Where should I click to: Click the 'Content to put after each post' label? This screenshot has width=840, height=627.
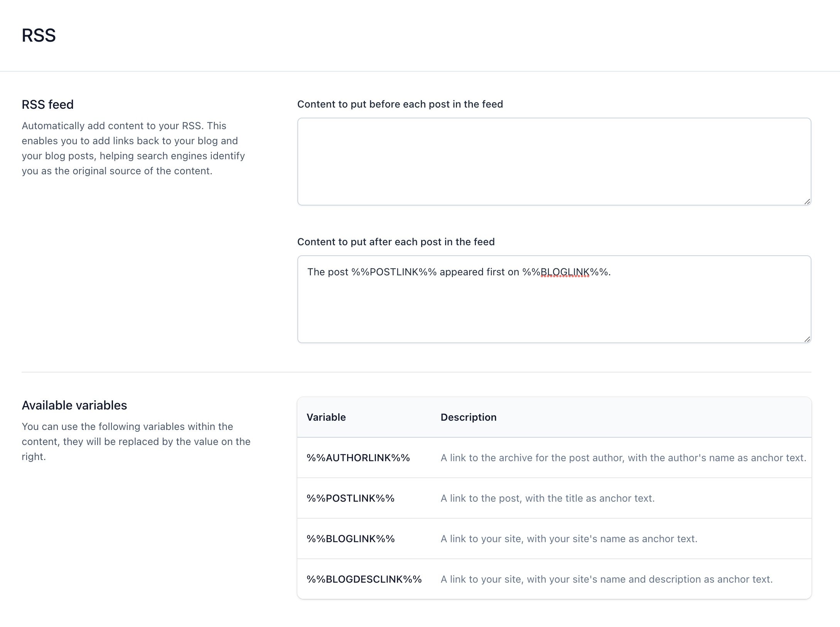(396, 242)
